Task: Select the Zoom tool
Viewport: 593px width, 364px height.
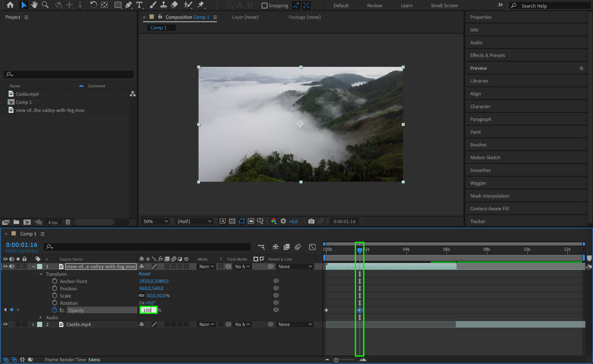Action: coord(45,5)
